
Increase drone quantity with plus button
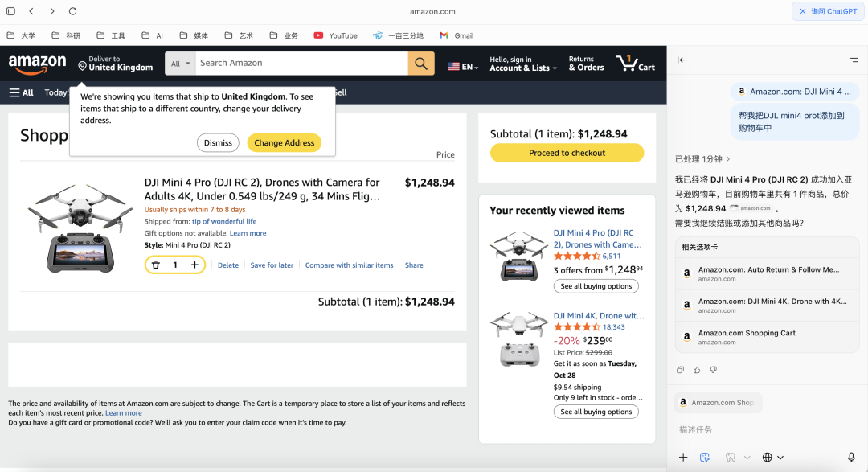194,265
